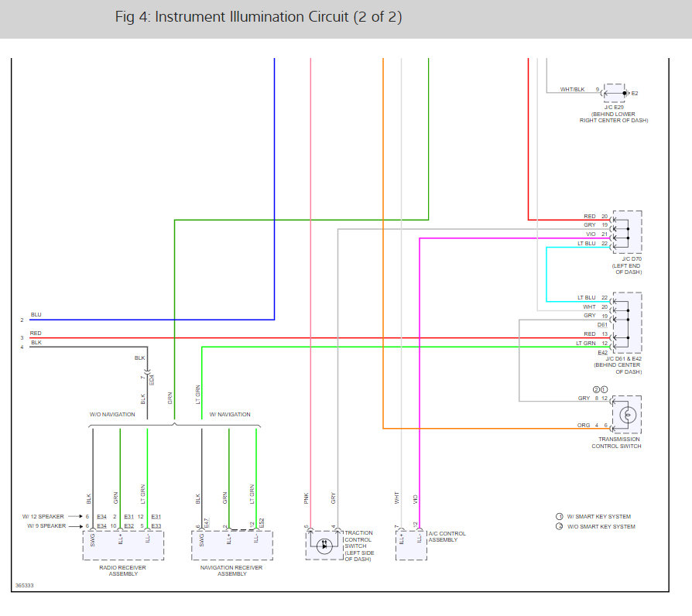This screenshot has width=692, height=616.
Task: Click the traction control switch LED symbol
Action: 324,546
